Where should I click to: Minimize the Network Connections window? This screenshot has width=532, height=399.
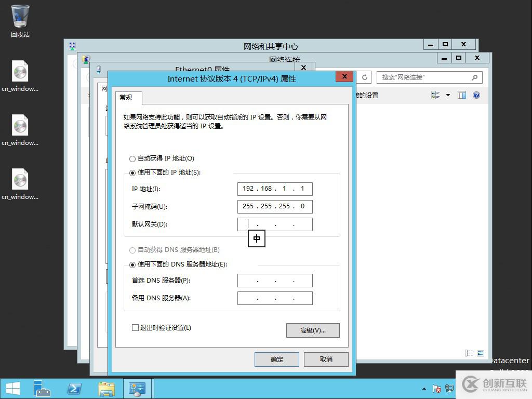[444, 58]
